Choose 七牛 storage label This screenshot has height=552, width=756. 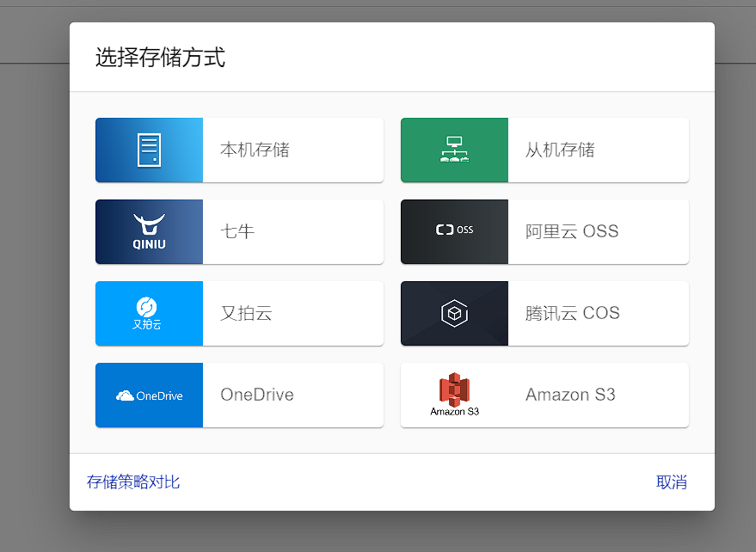coord(237,231)
